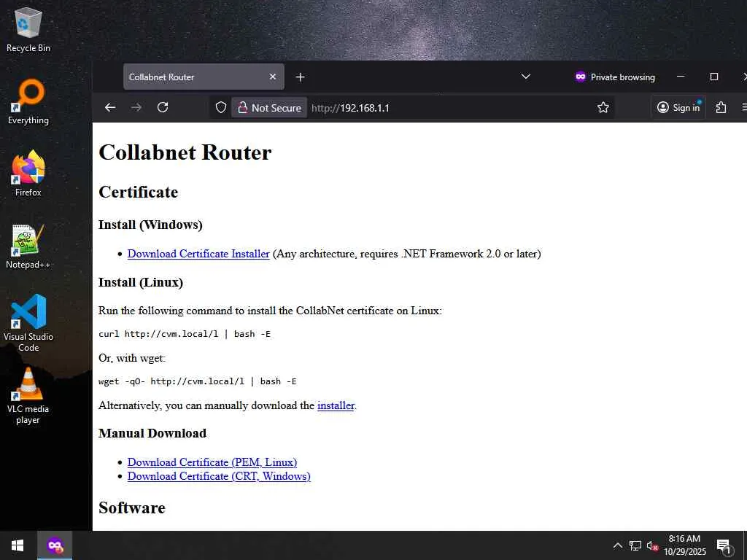Open the Recycle Bin desktop icon

coord(28,30)
